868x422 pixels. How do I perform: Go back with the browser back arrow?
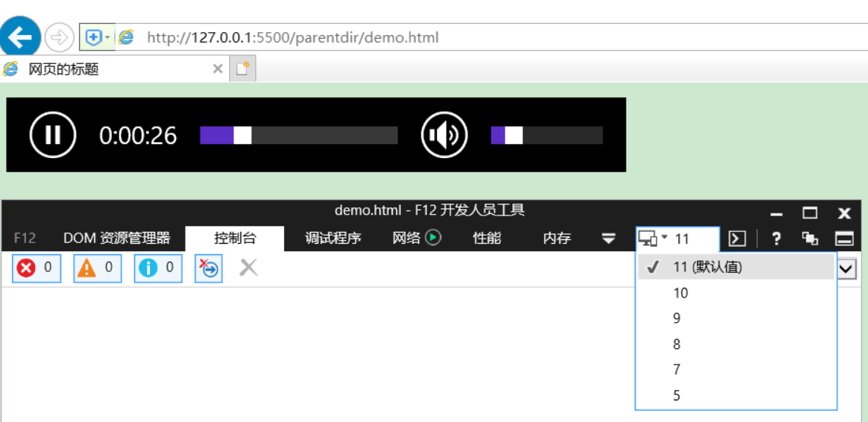[20, 37]
